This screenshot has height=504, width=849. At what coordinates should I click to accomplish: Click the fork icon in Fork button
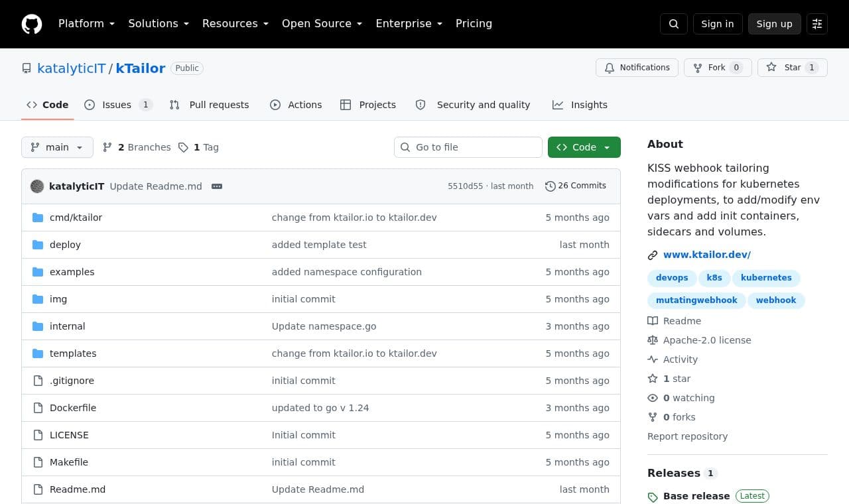[x=698, y=68]
